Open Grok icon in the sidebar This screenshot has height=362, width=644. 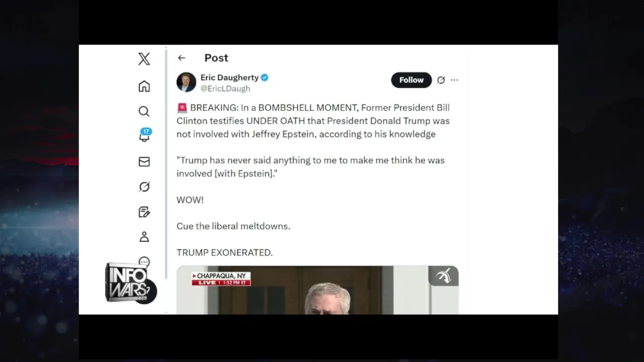tap(144, 187)
